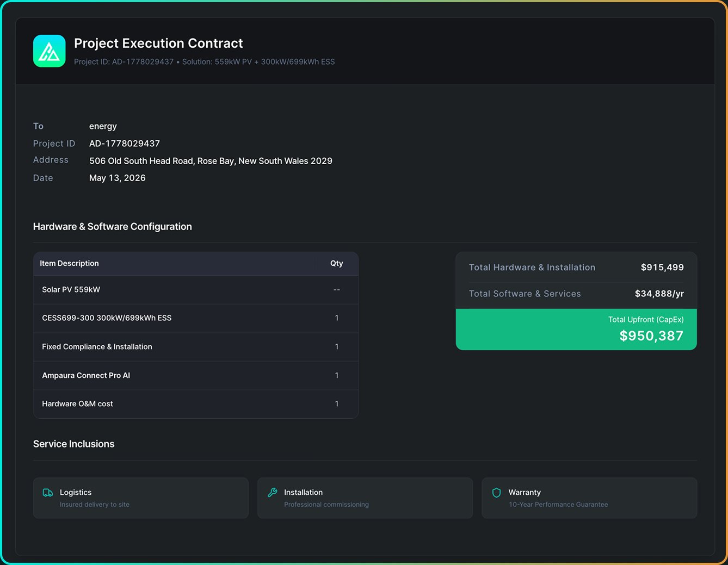The width and height of the screenshot is (728, 565).
Task: Click recipient name 'energy'
Action: 103,126
